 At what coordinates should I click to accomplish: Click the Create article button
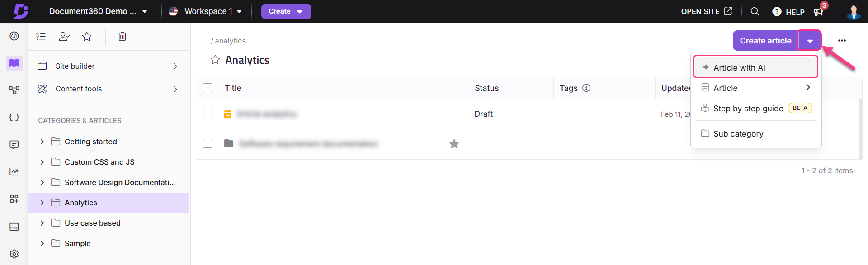coord(765,41)
